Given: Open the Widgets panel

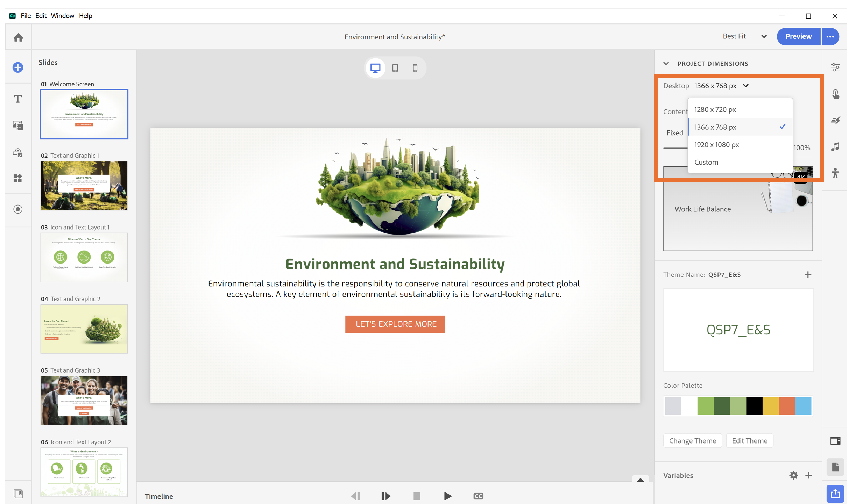Looking at the screenshot, I should tap(17, 178).
